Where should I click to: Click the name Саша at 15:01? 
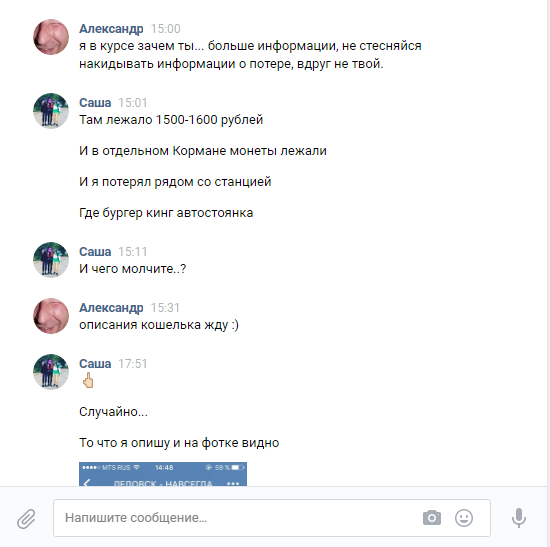[95, 103]
